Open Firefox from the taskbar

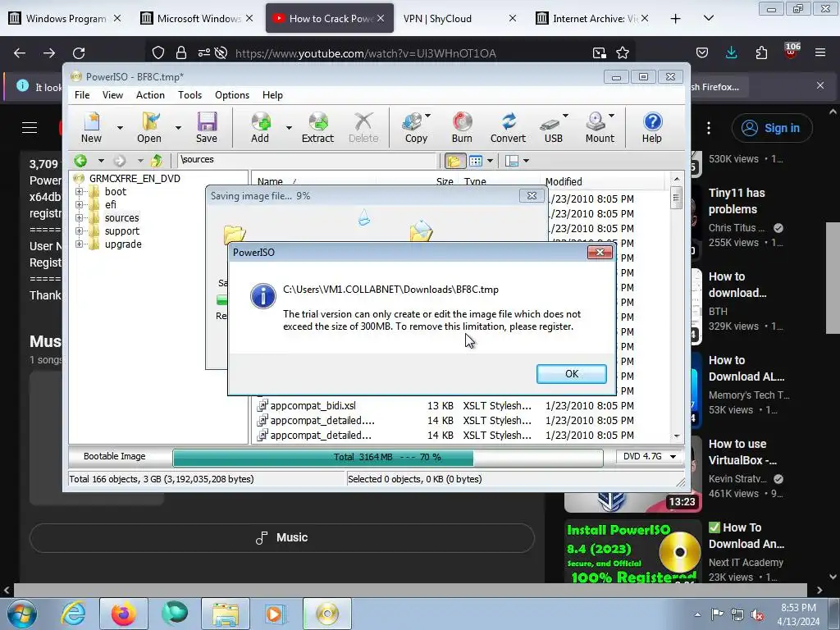pos(124,614)
